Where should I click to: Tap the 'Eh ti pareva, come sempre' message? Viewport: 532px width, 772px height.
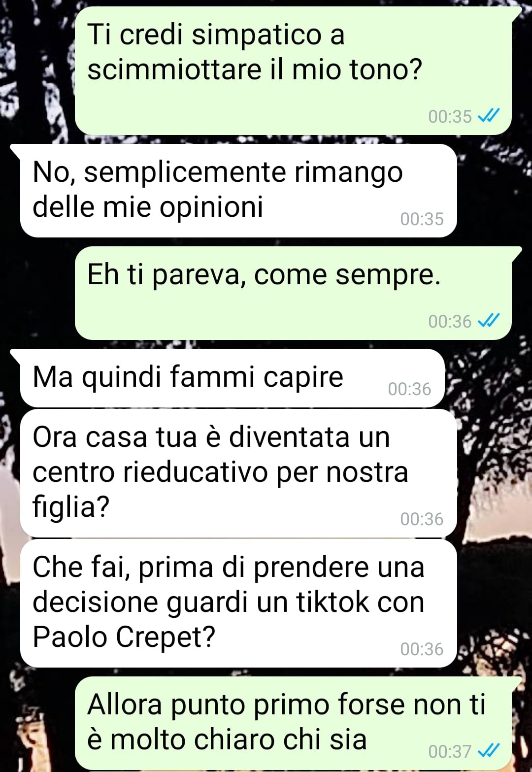293,293
